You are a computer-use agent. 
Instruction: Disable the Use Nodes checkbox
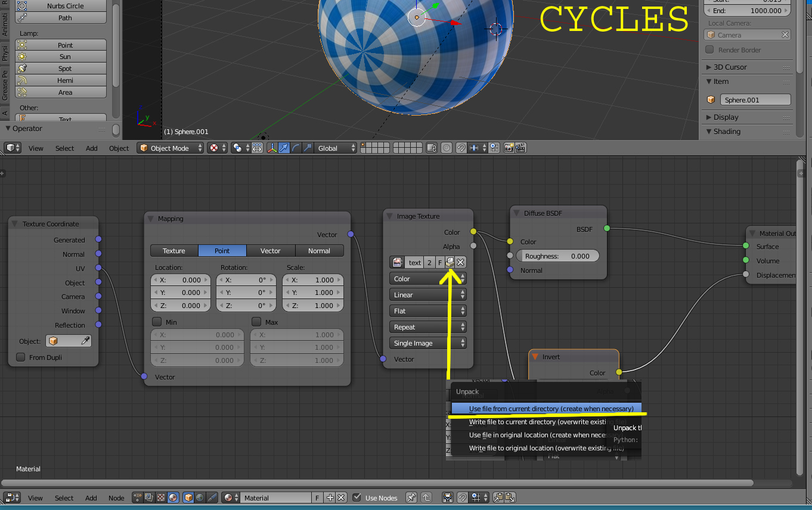click(x=357, y=497)
